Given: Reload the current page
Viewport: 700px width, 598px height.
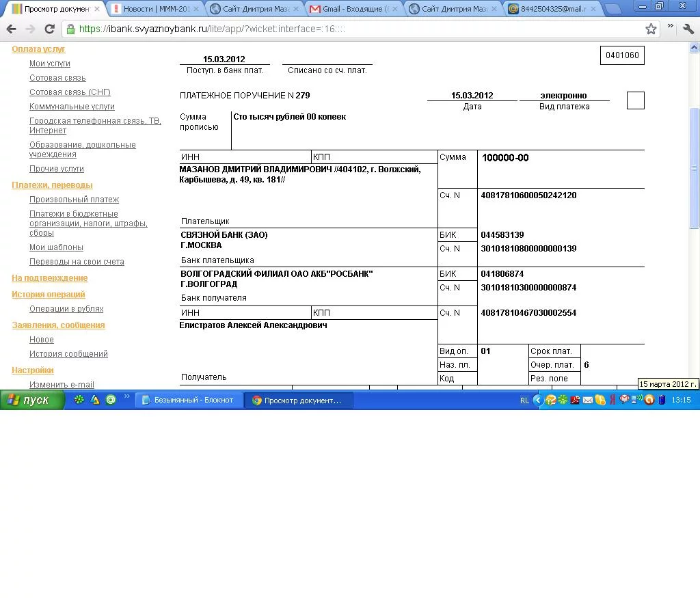Looking at the screenshot, I should pyautogui.click(x=49, y=29).
